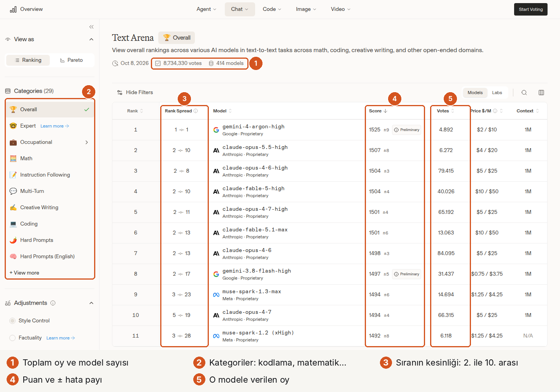
Task: Click the Anthropic logo beside claude-opus-5.5-high
Action: (216, 150)
